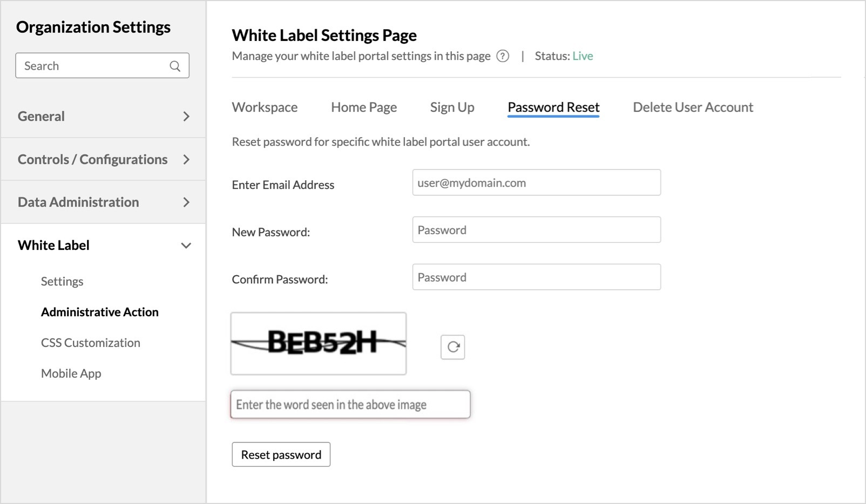Select the Delete User Account tab

(x=693, y=107)
